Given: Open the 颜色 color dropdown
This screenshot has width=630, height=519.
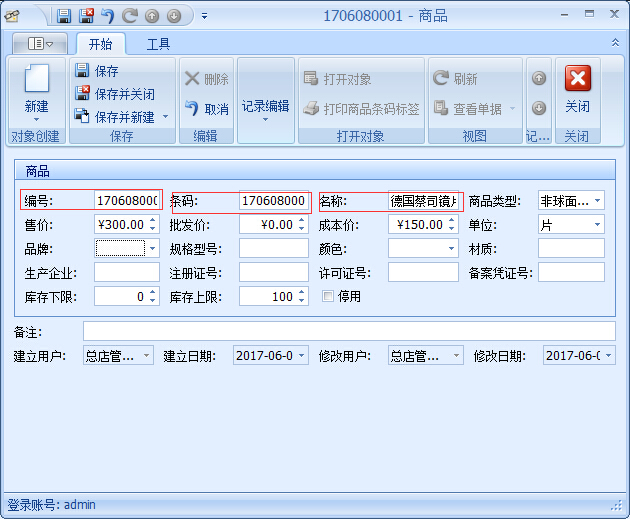Looking at the screenshot, I should click(452, 249).
